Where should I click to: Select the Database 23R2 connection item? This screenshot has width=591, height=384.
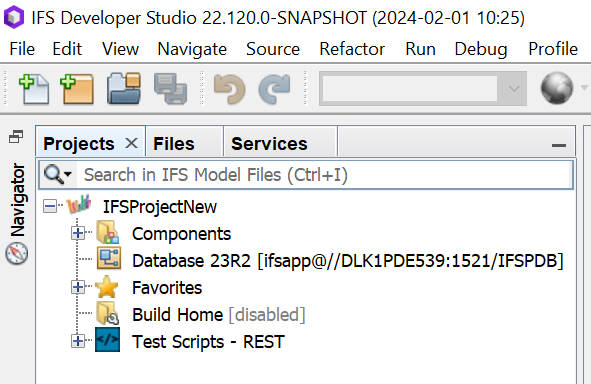tap(348, 261)
